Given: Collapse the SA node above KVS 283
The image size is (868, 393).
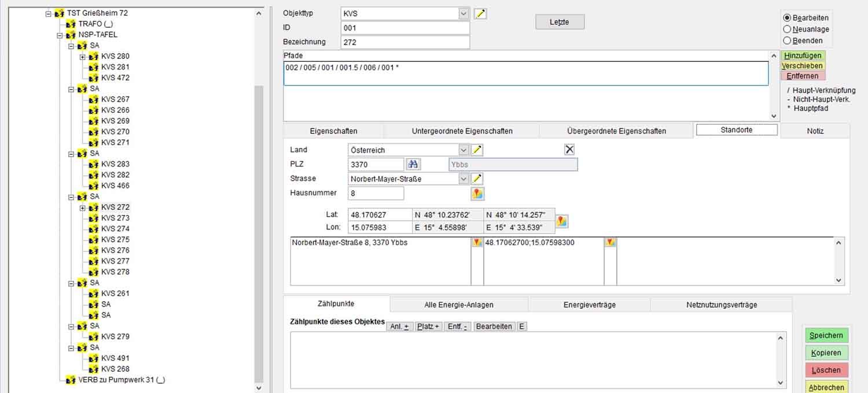Looking at the screenshot, I should click(x=71, y=154).
